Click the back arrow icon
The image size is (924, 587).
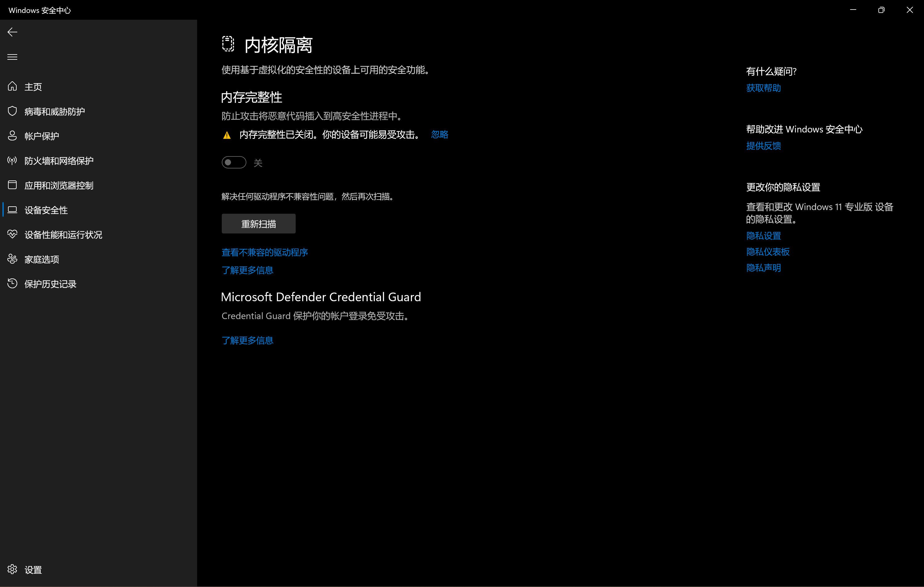(x=12, y=32)
